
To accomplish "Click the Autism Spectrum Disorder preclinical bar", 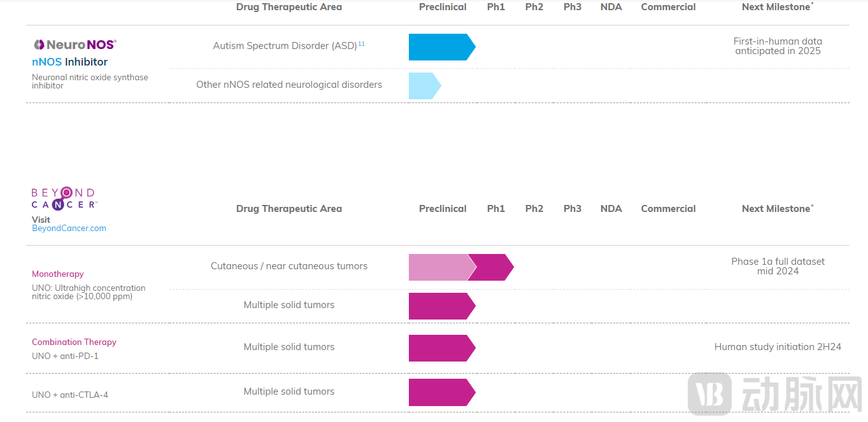I will click(x=439, y=47).
